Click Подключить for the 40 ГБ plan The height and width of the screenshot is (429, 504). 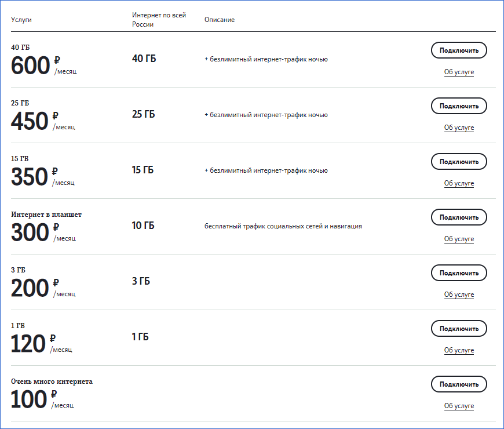459,50
